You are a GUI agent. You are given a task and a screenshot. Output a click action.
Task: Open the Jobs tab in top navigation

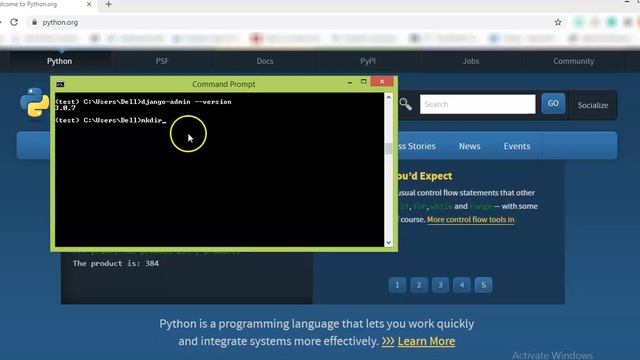pos(471,61)
